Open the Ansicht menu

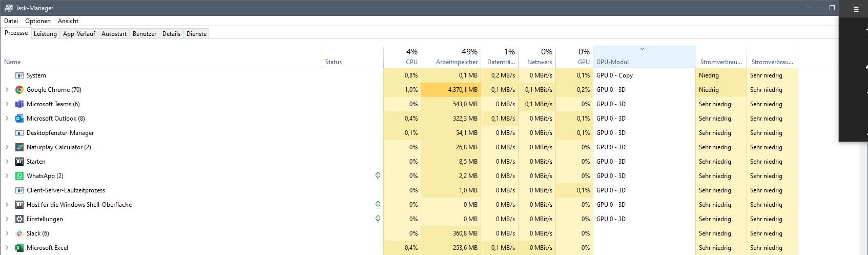click(68, 21)
